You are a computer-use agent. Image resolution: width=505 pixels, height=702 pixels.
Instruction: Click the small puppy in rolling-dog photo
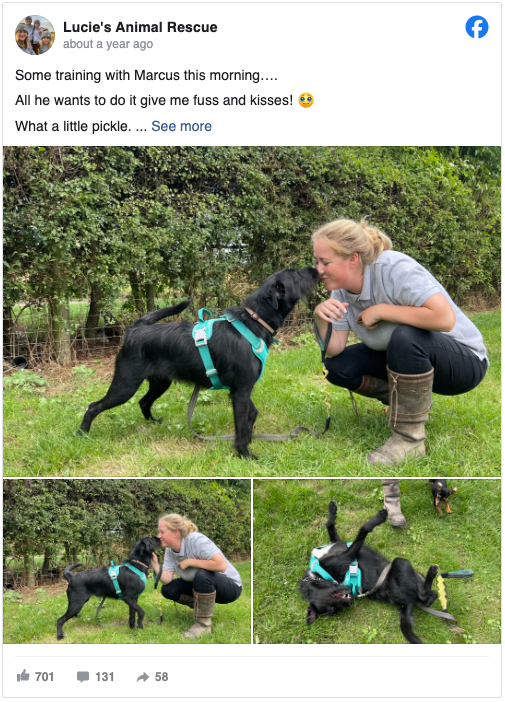point(443,496)
